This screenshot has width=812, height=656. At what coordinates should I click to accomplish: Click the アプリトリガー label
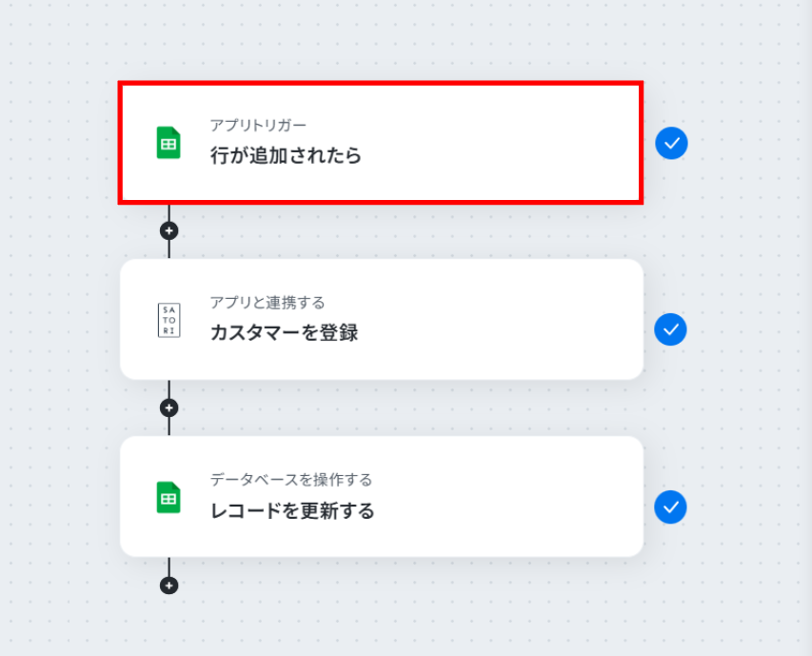258,125
